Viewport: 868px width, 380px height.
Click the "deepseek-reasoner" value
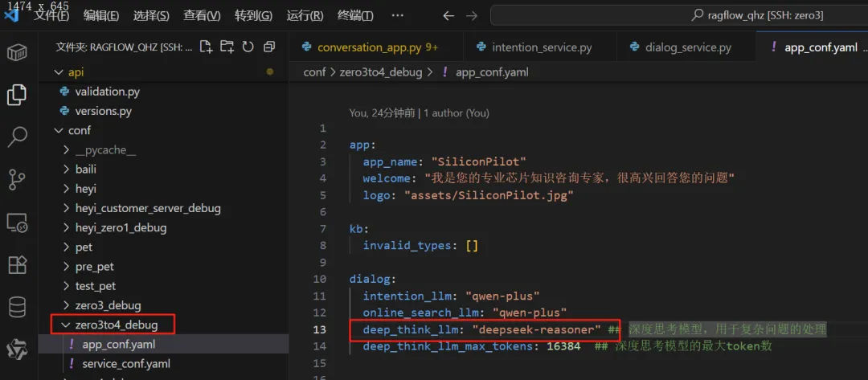(x=536, y=329)
